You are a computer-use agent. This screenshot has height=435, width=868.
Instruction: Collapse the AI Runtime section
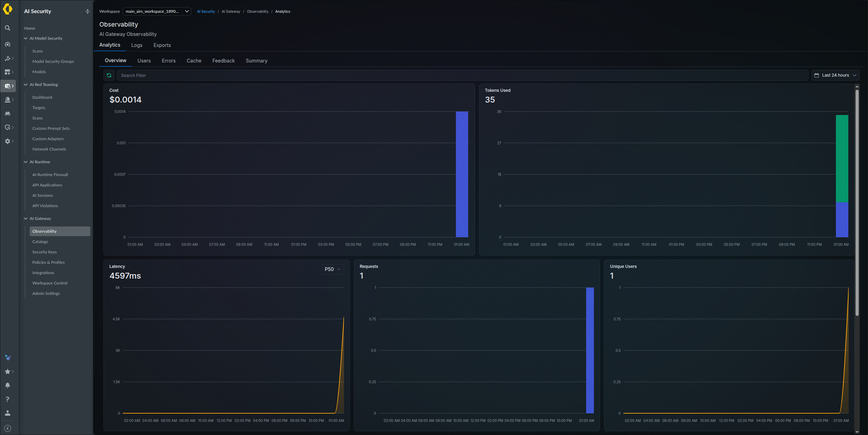(26, 162)
